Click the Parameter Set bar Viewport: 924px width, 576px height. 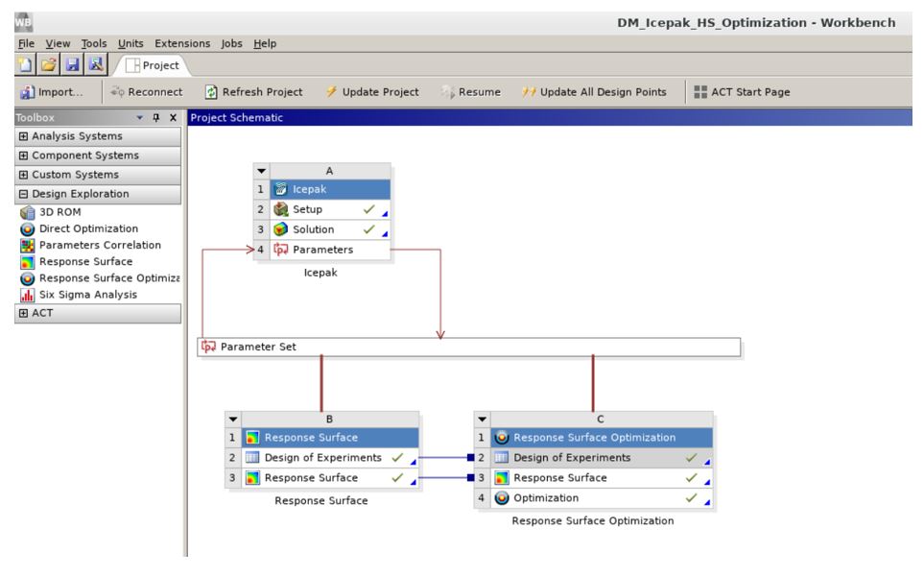[469, 347]
